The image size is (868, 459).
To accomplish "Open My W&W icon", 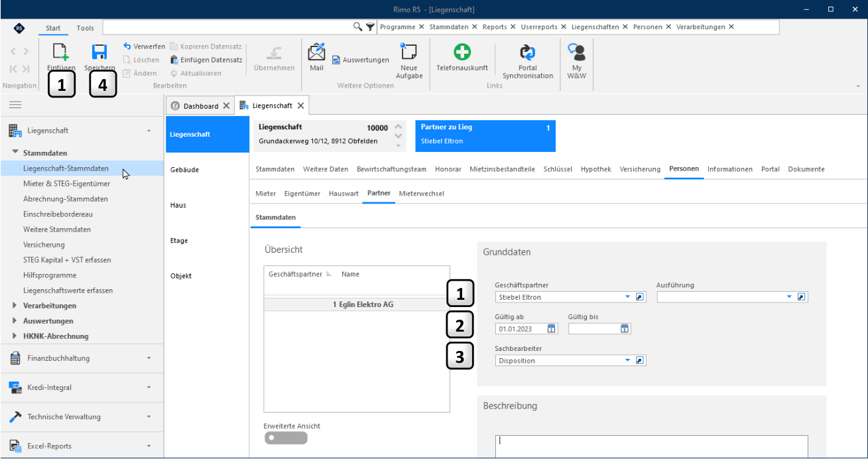I will 577,52.
